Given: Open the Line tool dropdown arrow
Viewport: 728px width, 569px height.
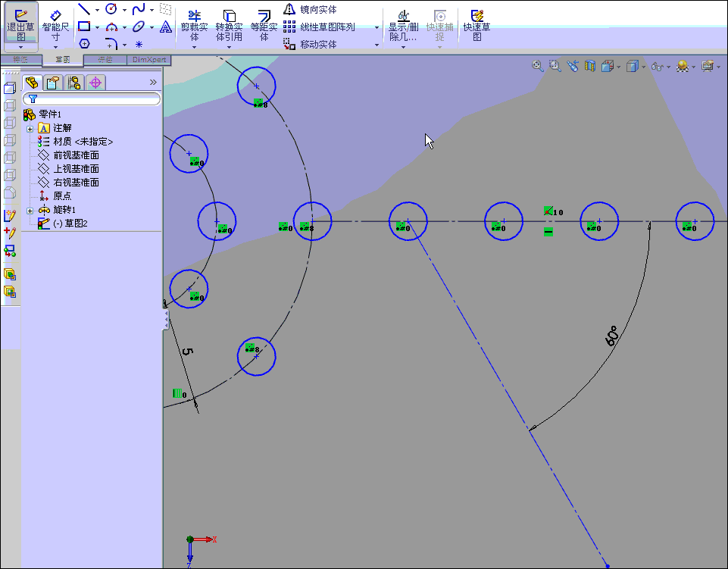Looking at the screenshot, I should (97, 10).
